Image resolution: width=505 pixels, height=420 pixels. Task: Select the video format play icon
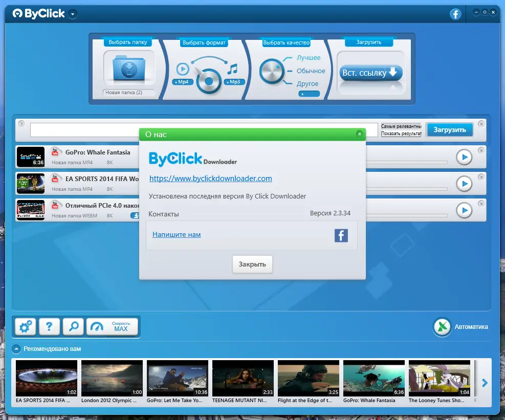[x=183, y=69]
